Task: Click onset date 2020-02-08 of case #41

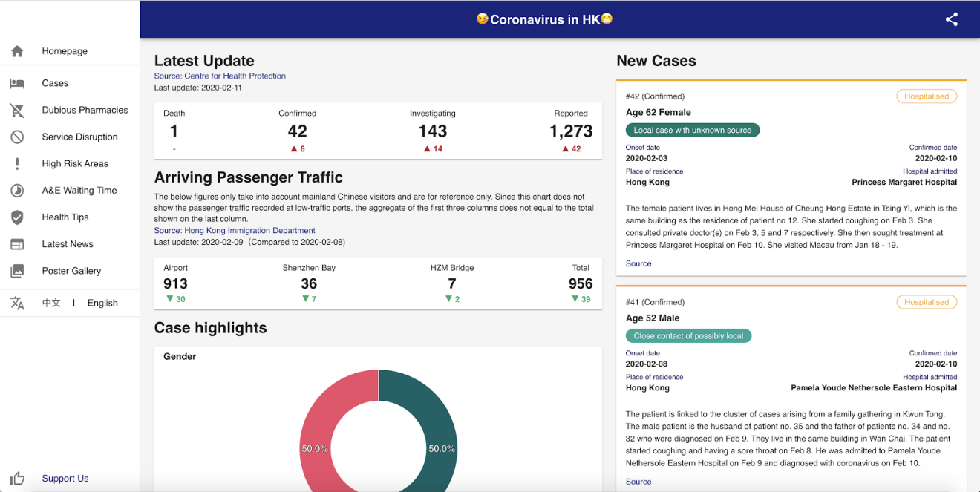Action: click(x=647, y=364)
